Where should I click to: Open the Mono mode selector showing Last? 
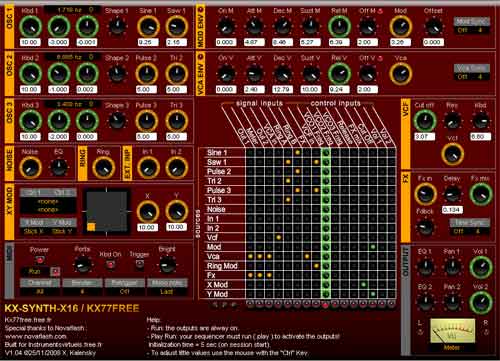[x=167, y=291]
